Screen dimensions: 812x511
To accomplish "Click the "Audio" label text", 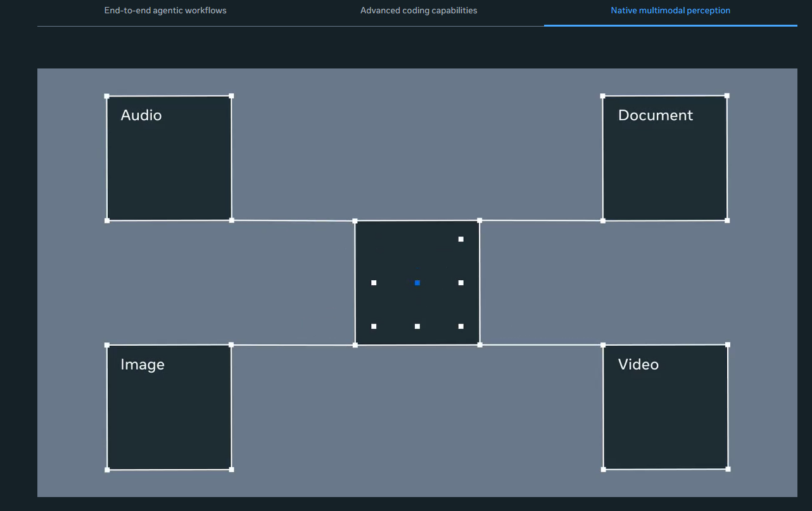I will pyautogui.click(x=141, y=115).
